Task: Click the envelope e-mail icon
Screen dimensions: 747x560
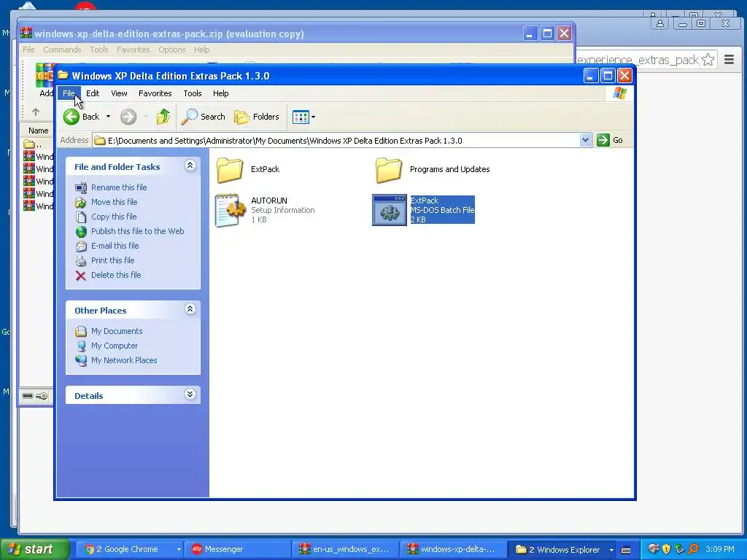Action: tap(81, 246)
